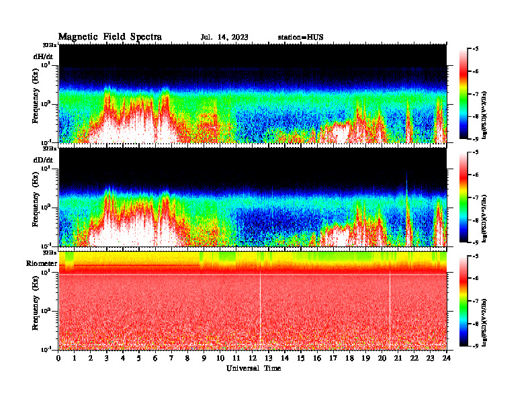Select the "12" hour tick label
The height and width of the screenshot is (411, 532).
(x=253, y=358)
